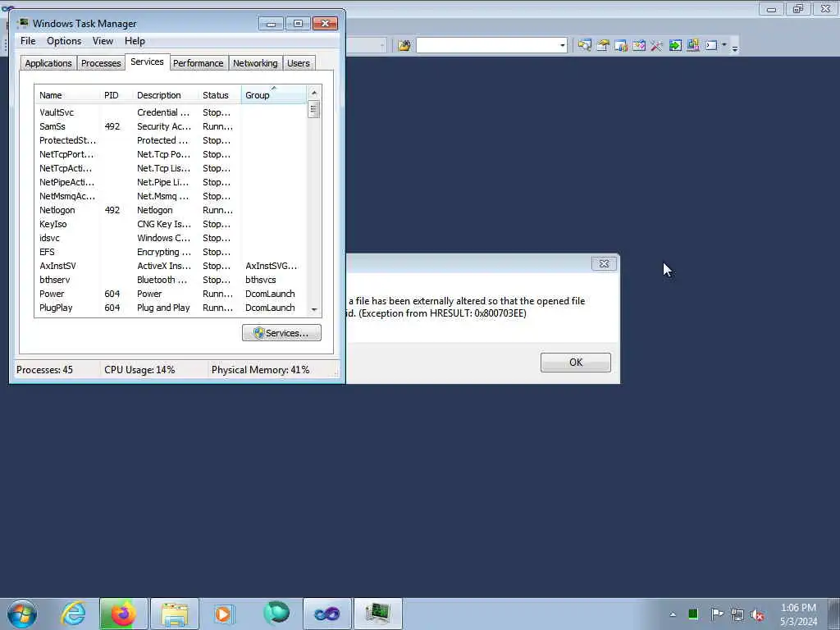Select the bthserv service row
The height and width of the screenshot is (630, 840).
click(171, 280)
